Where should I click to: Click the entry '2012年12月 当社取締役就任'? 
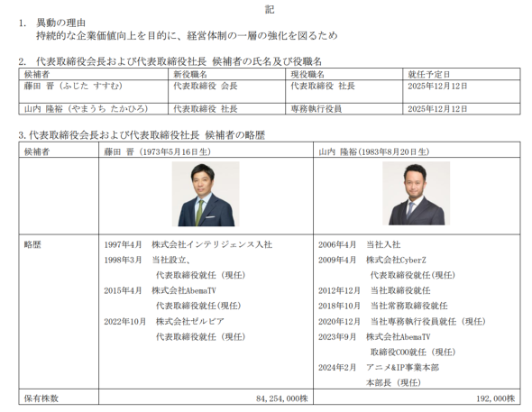[x=374, y=290]
